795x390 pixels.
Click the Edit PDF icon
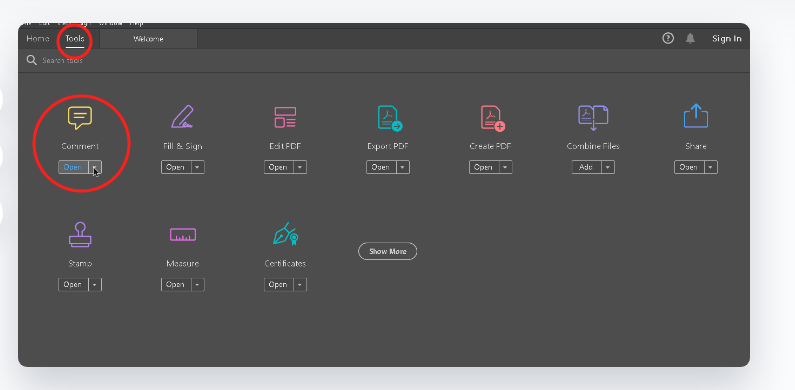[x=285, y=117]
